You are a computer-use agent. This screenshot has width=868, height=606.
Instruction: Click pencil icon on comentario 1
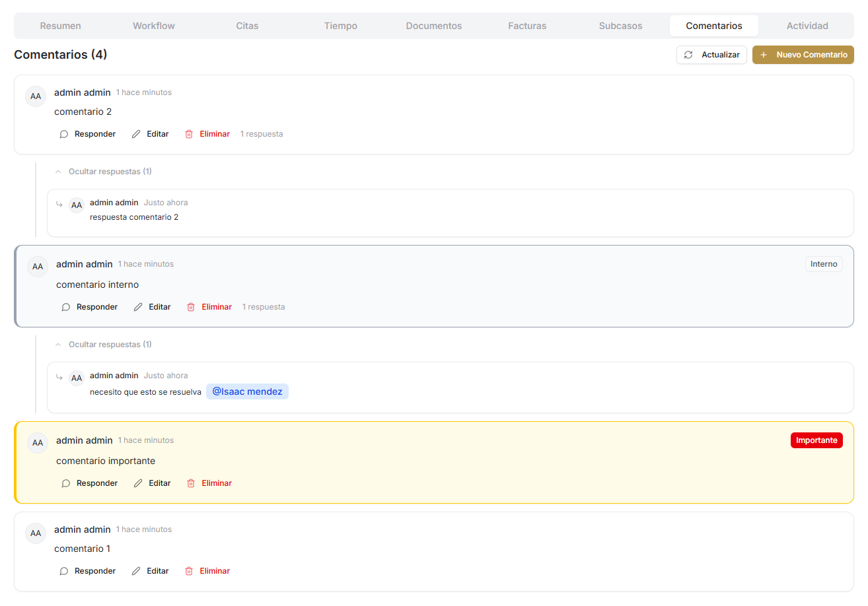[136, 571]
